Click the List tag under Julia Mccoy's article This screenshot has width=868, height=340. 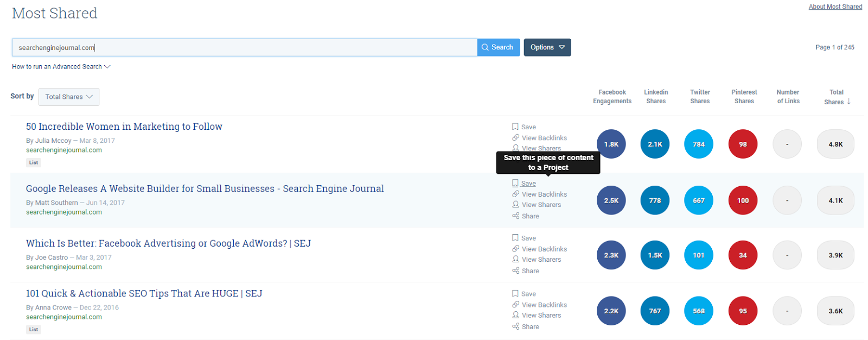tap(34, 162)
